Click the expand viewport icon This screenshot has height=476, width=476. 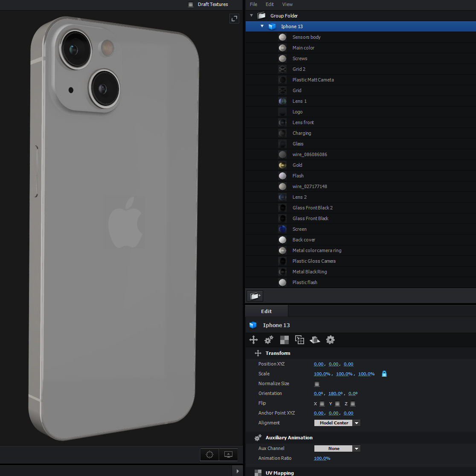234,19
